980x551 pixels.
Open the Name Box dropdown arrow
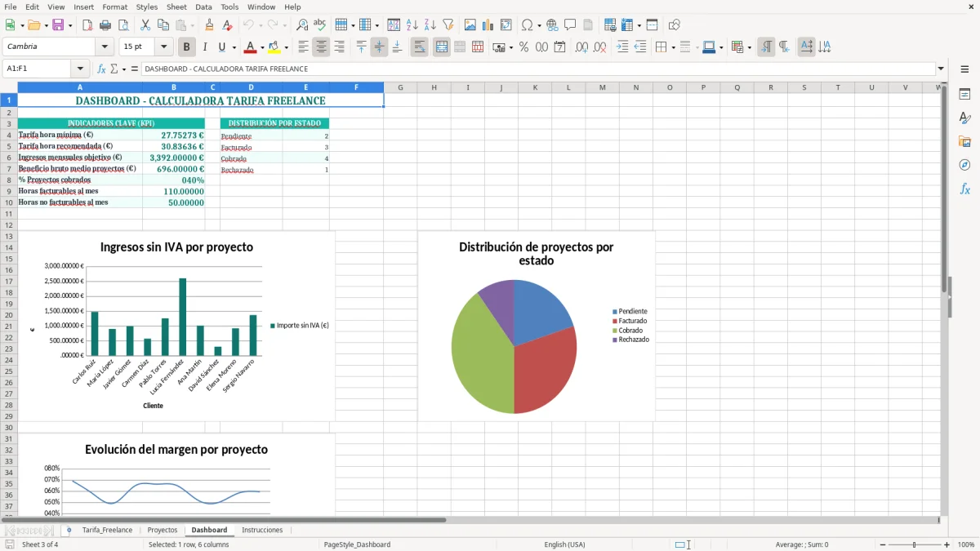click(80, 69)
